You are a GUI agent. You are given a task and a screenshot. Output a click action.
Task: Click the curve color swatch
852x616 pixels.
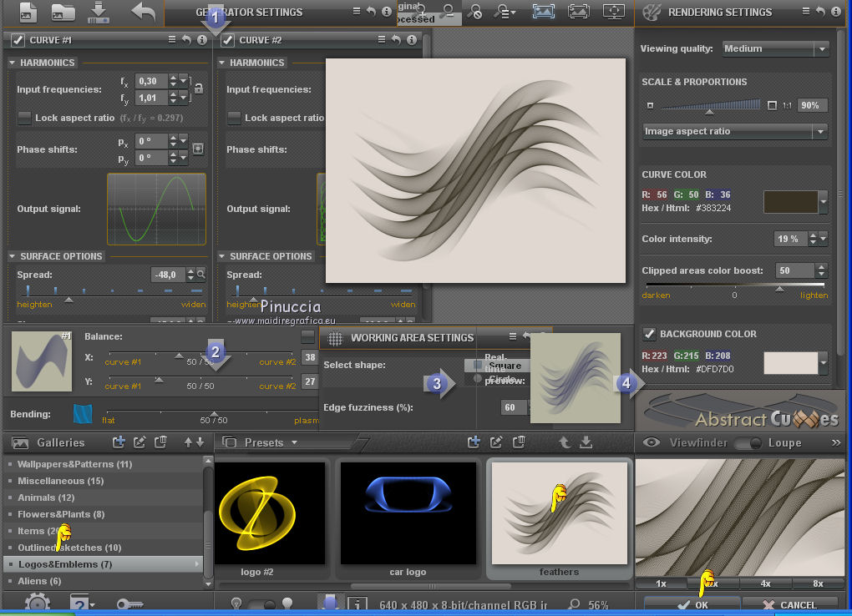(790, 201)
